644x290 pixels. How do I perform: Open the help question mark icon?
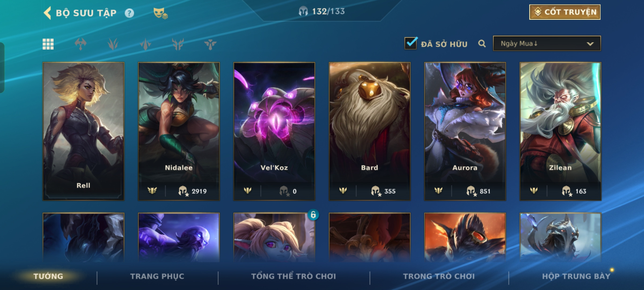[x=129, y=13]
